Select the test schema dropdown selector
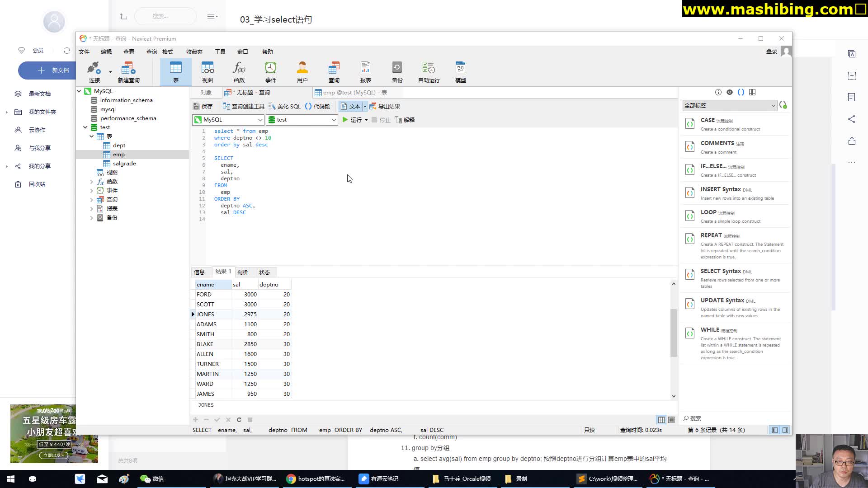 (302, 120)
